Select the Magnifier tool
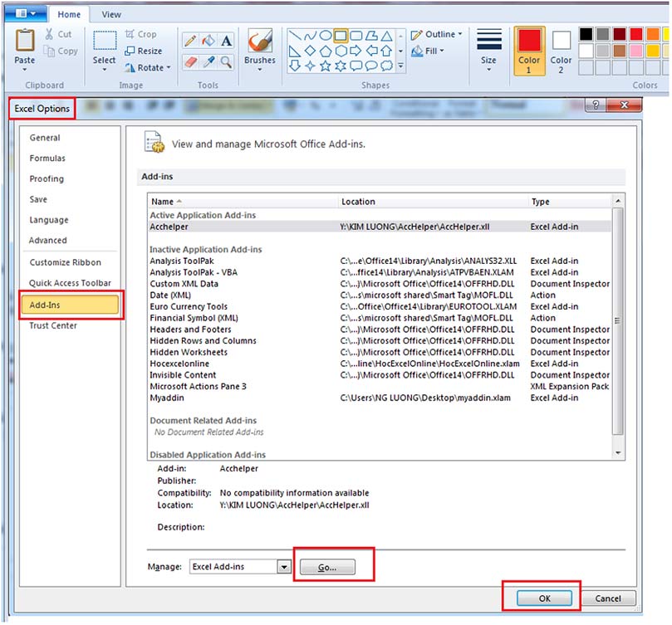 point(226,62)
